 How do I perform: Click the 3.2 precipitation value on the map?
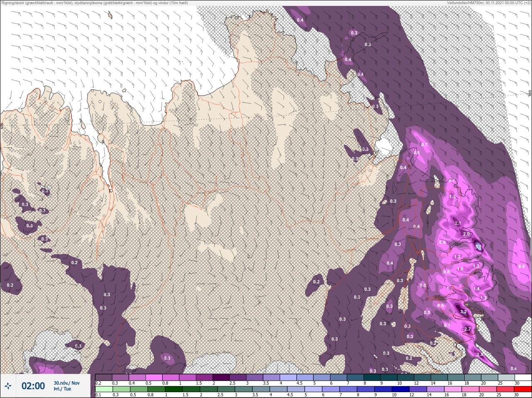click(464, 312)
